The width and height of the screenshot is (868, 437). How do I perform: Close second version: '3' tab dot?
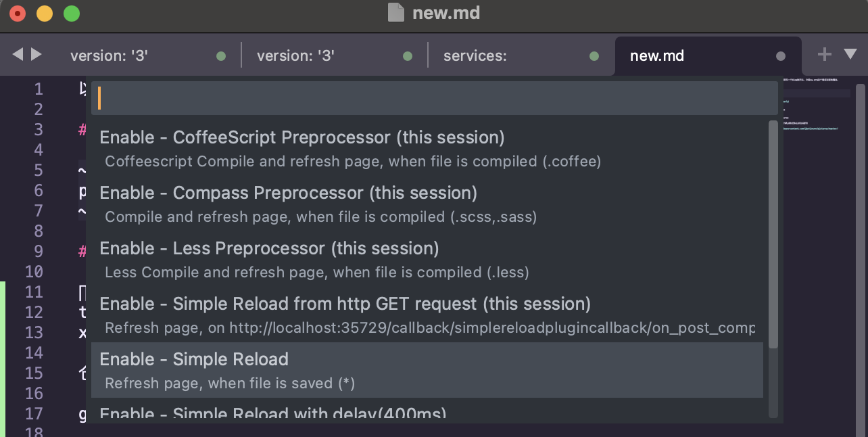click(x=408, y=56)
